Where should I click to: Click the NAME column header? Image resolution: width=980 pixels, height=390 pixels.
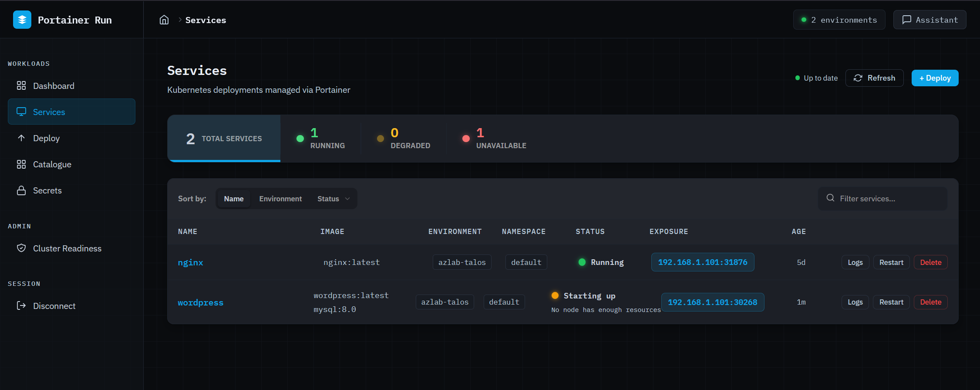pyautogui.click(x=188, y=231)
